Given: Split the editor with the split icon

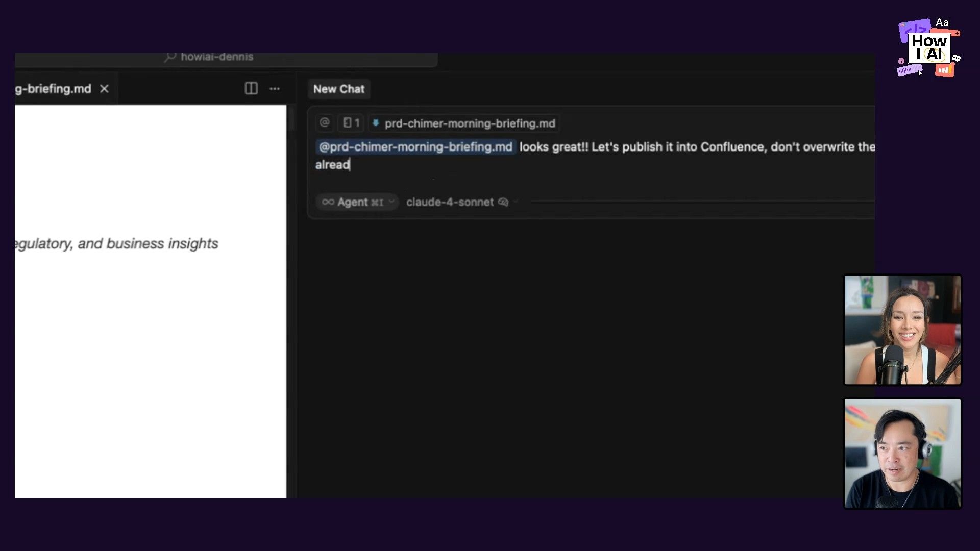Looking at the screenshot, I should pyautogui.click(x=251, y=89).
